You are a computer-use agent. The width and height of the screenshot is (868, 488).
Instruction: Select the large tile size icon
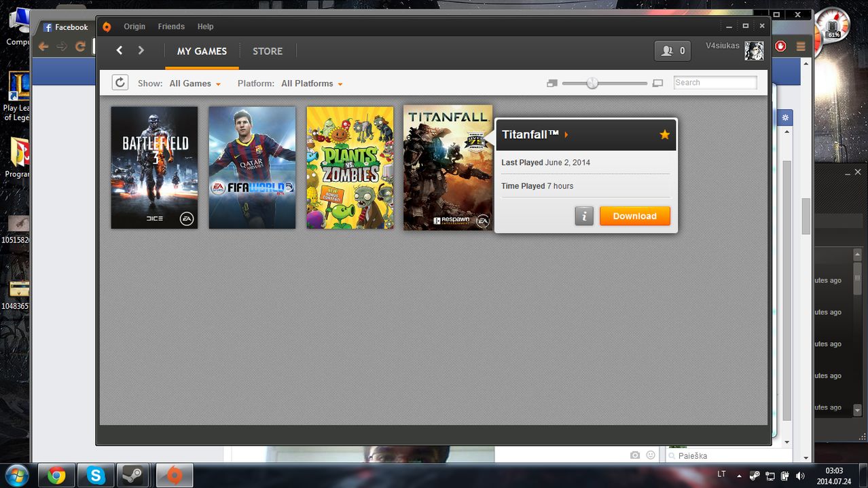click(x=657, y=83)
